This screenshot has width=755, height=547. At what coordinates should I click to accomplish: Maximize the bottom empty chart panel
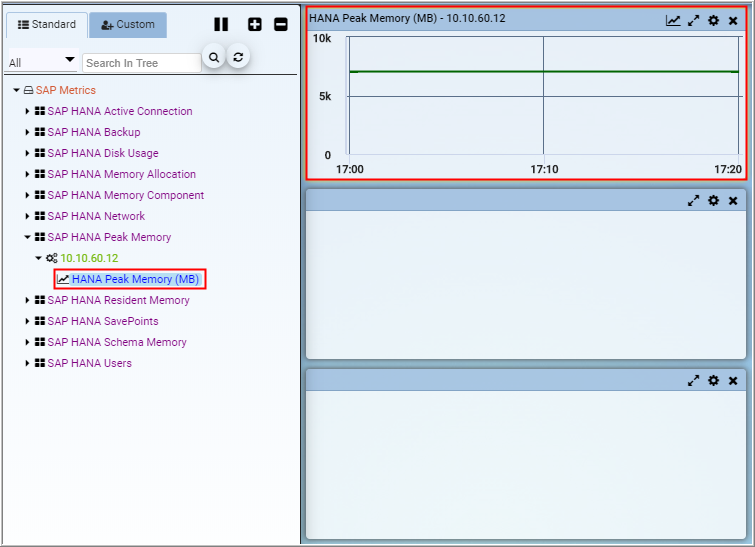[x=693, y=381]
